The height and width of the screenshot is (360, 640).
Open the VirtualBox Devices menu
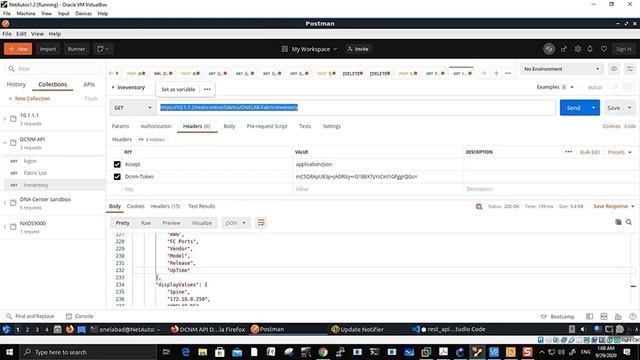point(83,13)
